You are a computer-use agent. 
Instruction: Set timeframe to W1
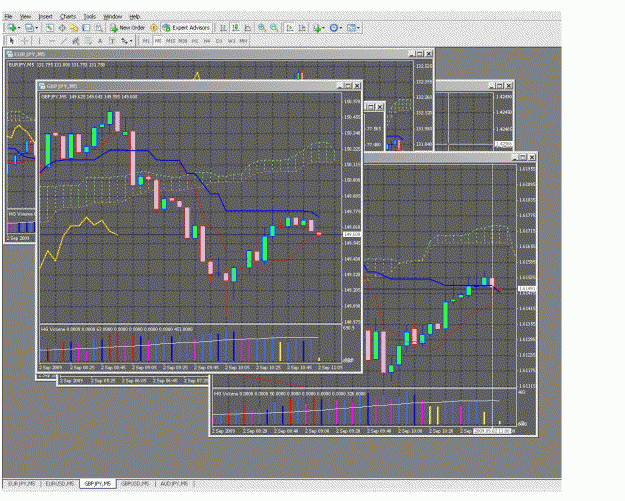231,41
